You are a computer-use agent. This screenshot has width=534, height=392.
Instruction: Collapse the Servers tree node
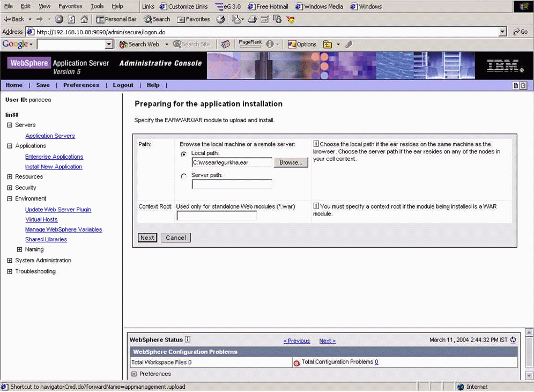click(x=10, y=125)
